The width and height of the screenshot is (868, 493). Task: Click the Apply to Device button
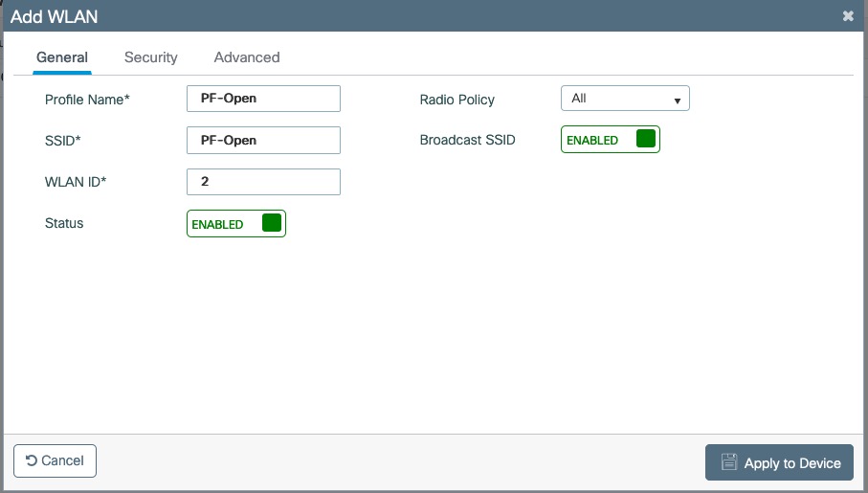[779, 462]
